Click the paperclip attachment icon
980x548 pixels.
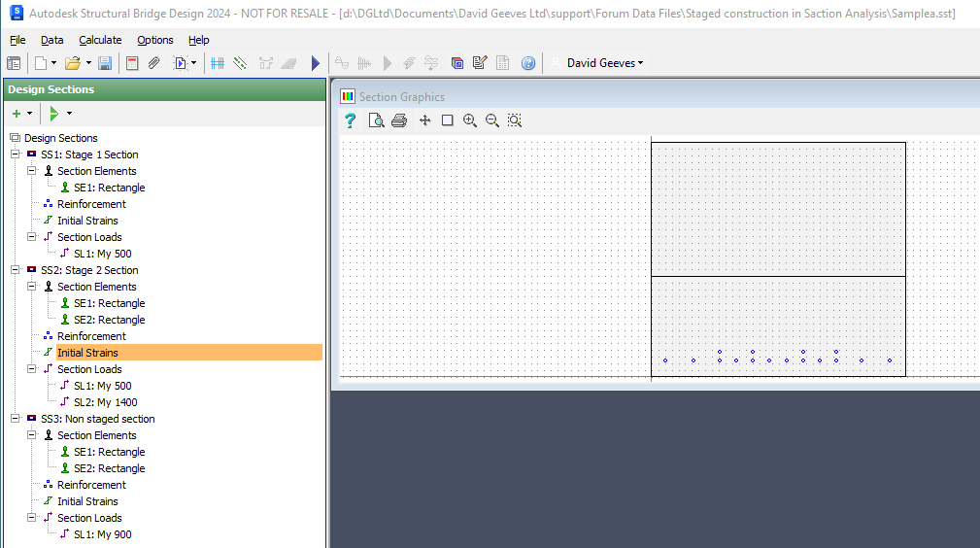(154, 63)
